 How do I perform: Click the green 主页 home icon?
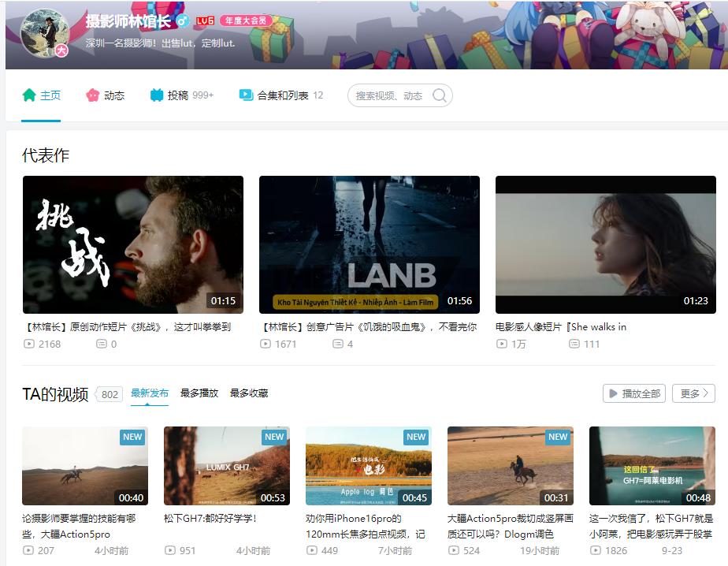pyautogui.click(x=29, y=95)
